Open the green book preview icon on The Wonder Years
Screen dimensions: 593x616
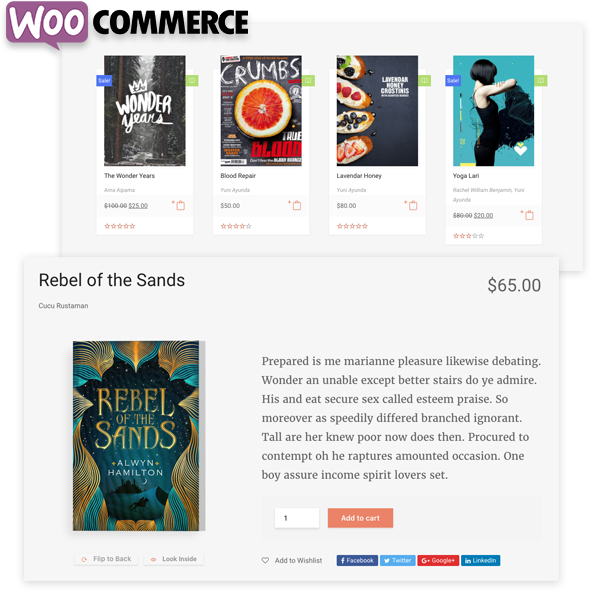tap(192, 81)
